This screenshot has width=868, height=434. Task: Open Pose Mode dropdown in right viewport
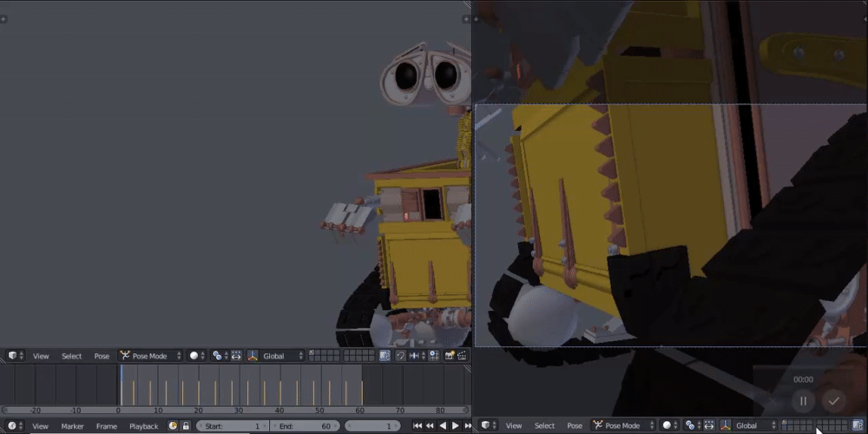[623, 425]
